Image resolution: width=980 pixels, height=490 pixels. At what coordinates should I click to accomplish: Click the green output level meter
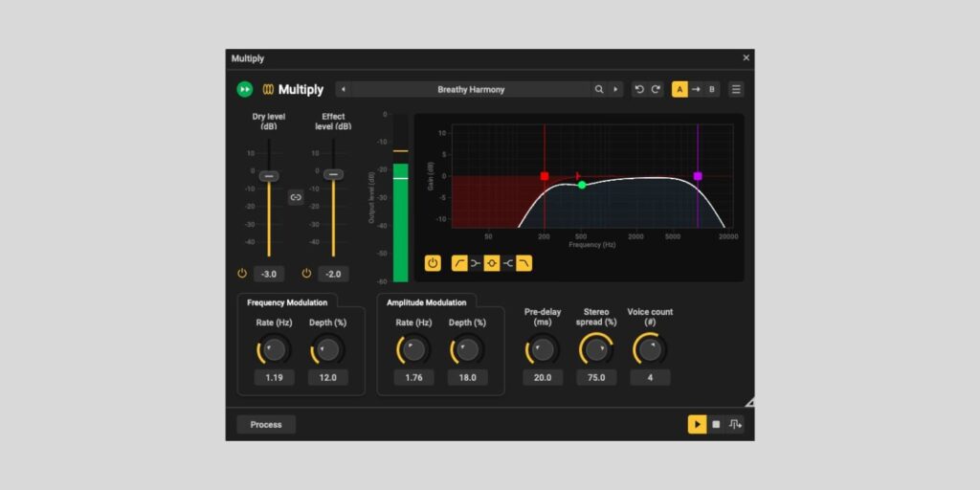tap(401, 222)
